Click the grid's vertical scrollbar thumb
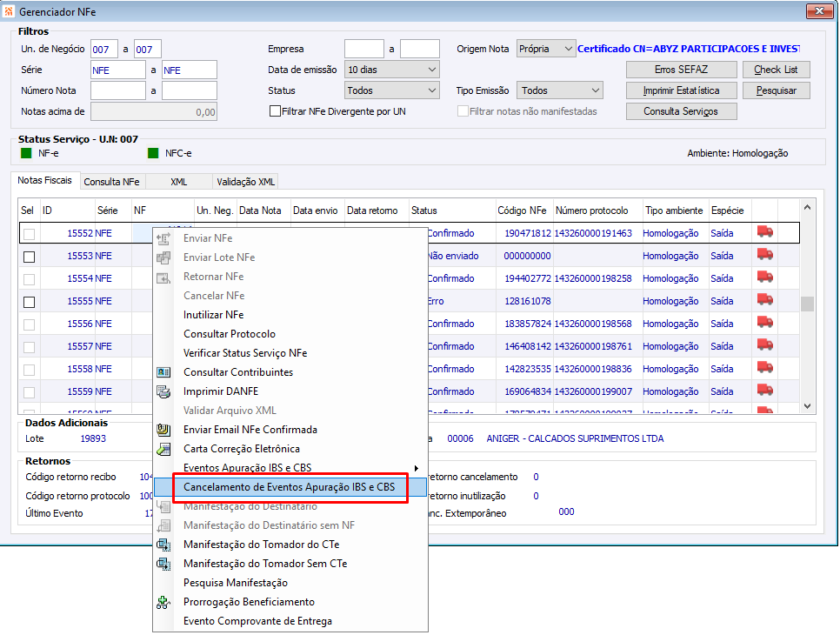Image resolution: width=840 pixels, height=635 pixels. coord(807,304)
